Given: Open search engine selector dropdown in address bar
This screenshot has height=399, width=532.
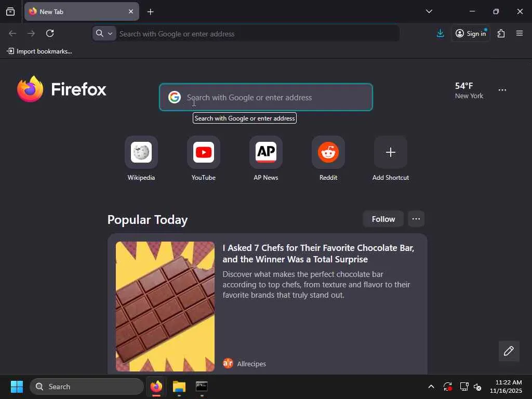Looking at the screenshot, I should click(104, 34).
